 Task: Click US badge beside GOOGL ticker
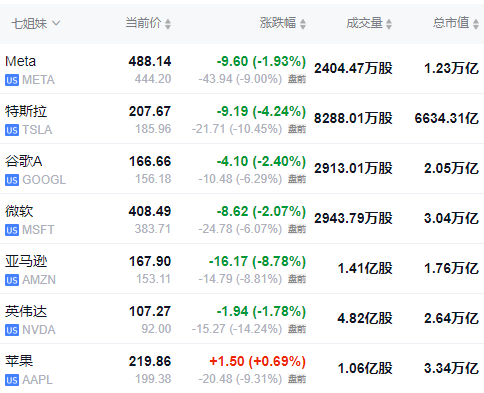click(12, 180)
